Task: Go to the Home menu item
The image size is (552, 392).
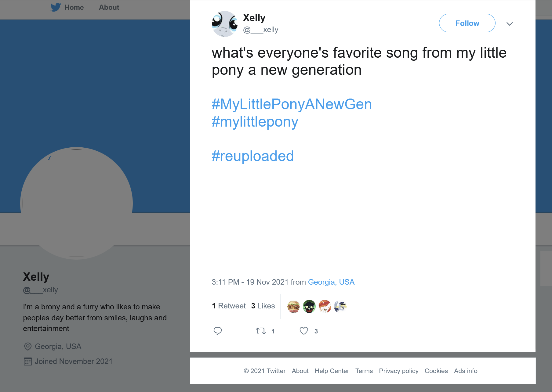Action: 74,7
